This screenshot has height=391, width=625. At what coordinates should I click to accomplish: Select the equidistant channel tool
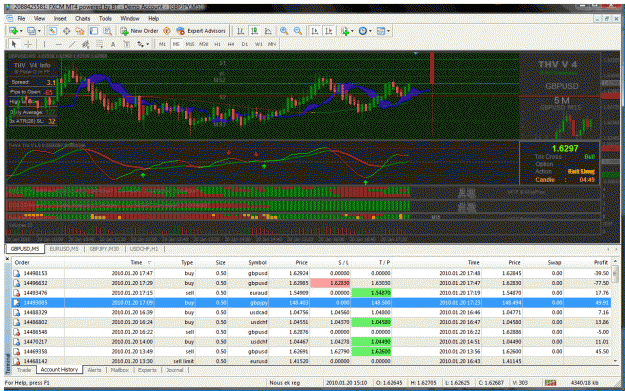click(85, 44)
